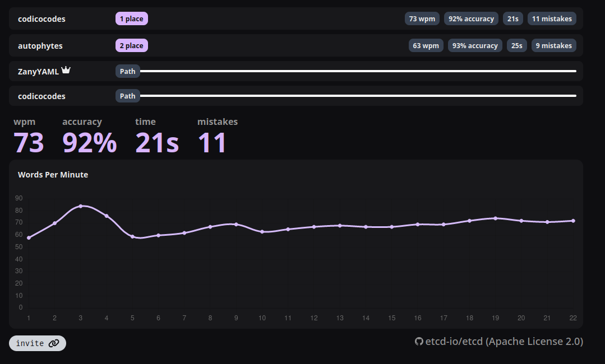This screenshot has width=605, height=364.
Task: Select the '2 place' badge beside autophytes
Action: tap(131, 45)
